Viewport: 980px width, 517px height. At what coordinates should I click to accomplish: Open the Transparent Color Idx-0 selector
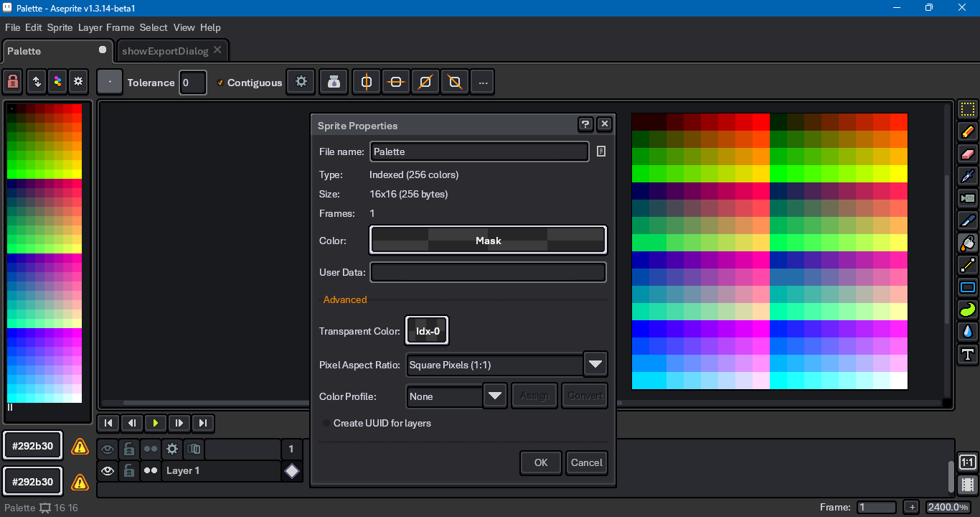click(427, 331)
